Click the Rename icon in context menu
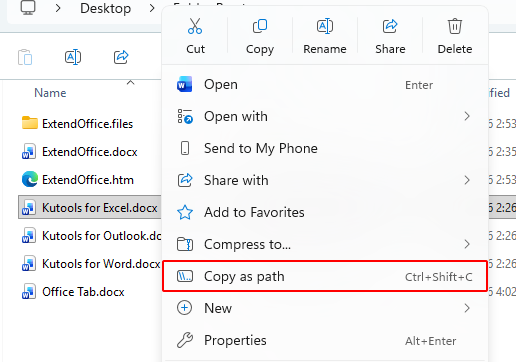This screenshot has height=362, width=516. [325, 26]
